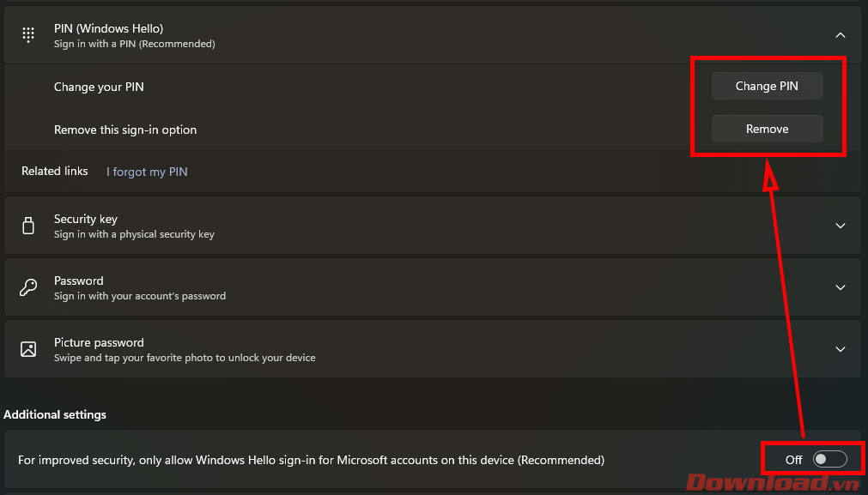Select the PIN (Windows Hello) title text
868x495 pixels.
(108, 29)
